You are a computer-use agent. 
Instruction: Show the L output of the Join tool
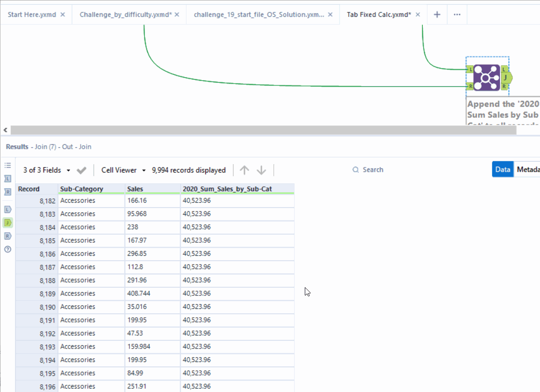[x=7, y=209]
